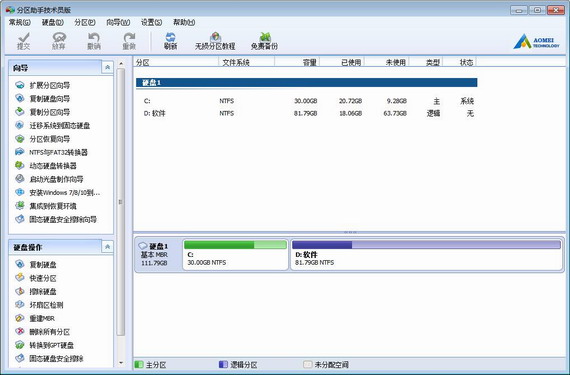Image resolution: width=570 pixels, height=375 pixels.
Task: Click the left panel scrollbar up arrow
Action: (121, 63)
